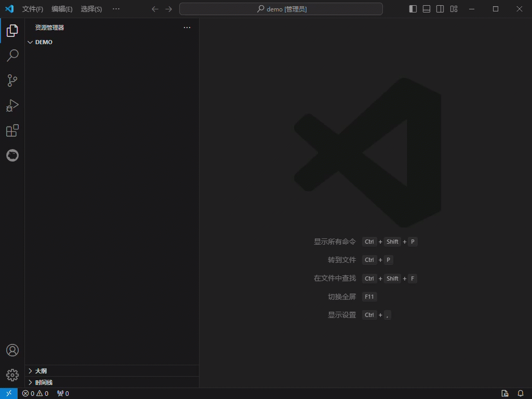Click the 资源管理器 panel title
Viewport: 532px width, 399px height.
(49, 28)
